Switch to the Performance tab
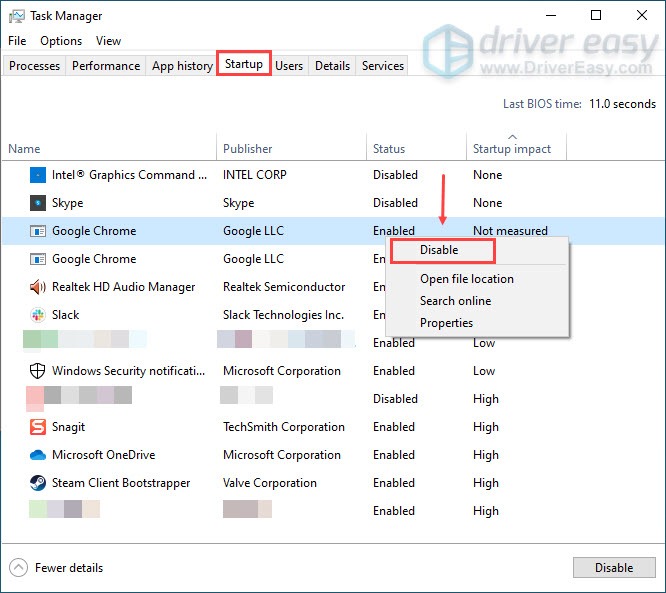 tap(106, 66)
